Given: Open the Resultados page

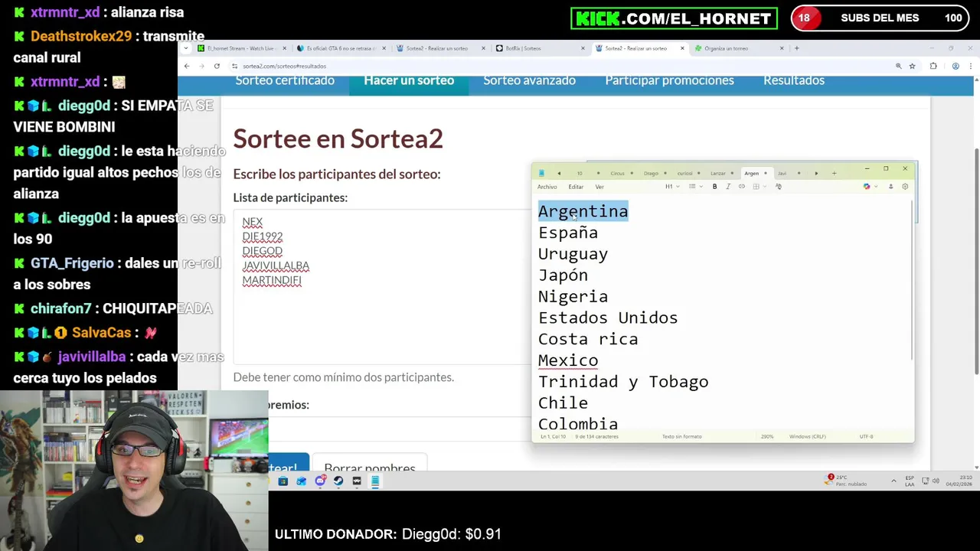Looking at the screenshot, I should point(794,80).
